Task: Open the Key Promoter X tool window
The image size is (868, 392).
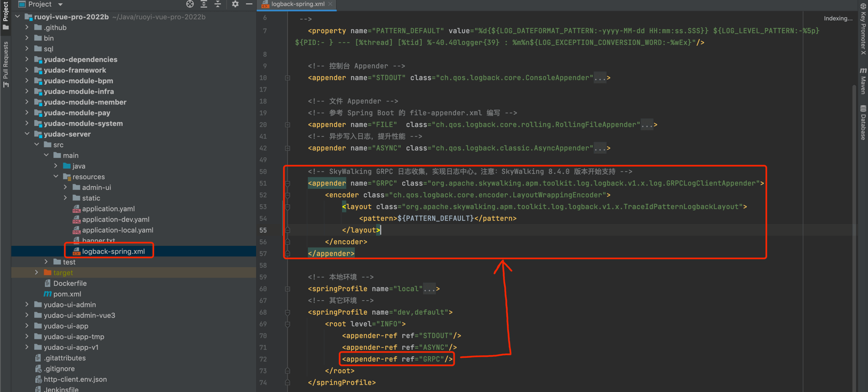Action: (863, 29)
